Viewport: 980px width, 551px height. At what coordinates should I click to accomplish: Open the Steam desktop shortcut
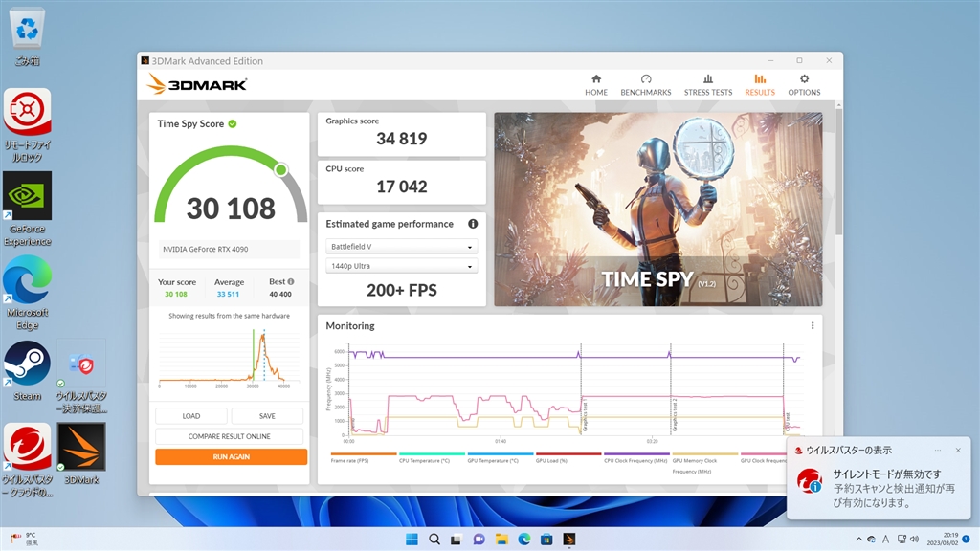click(x=27, y=371)
